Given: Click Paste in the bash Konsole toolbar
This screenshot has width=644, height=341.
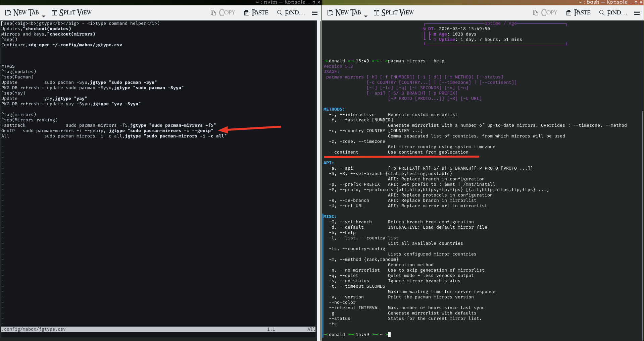Looking at the screenshot, I should [578, 13].
